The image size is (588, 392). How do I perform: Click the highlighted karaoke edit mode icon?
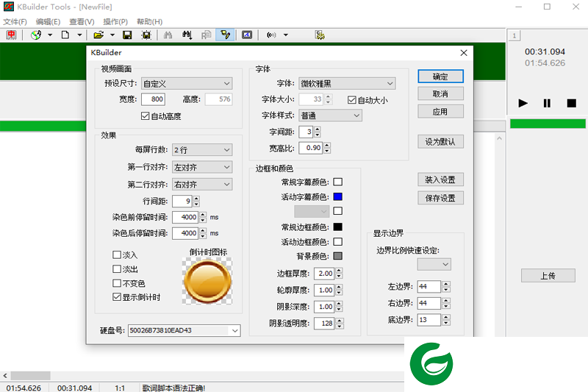click(x=226, y=35)
